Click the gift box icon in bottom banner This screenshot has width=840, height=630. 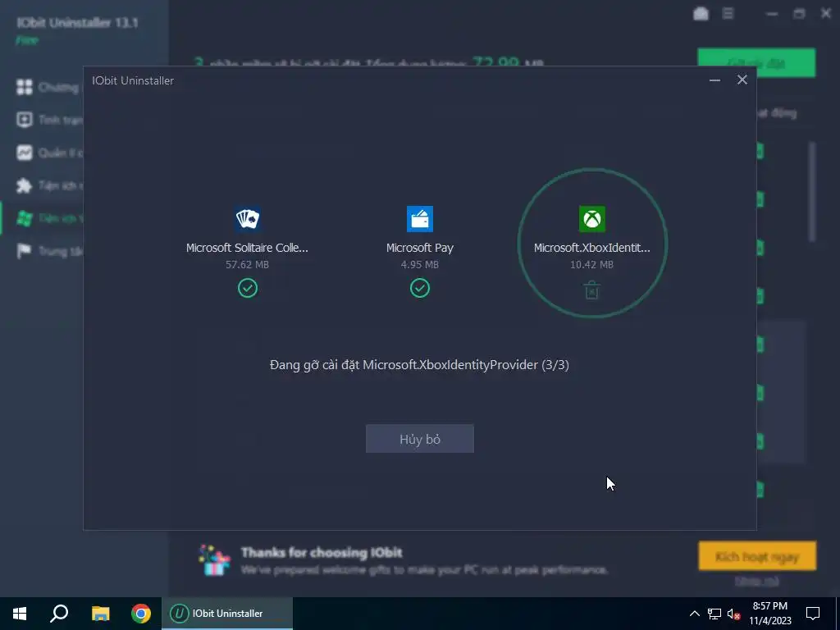[x=214, y=560]
